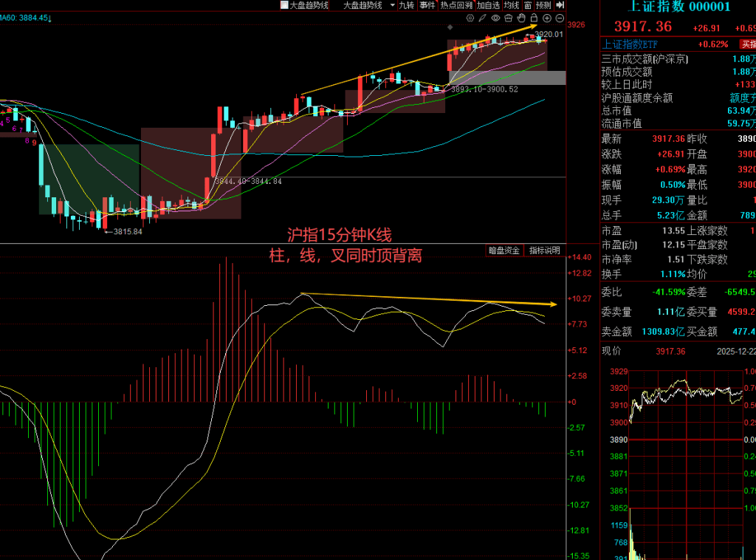
Task: Toggle 均线 moving averages display
Action: pos(511,5)
